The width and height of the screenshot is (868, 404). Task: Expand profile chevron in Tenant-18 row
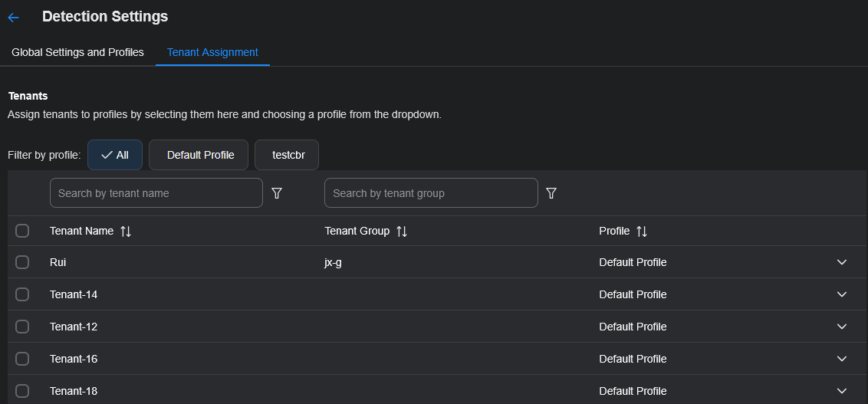[x=842, y=391]
